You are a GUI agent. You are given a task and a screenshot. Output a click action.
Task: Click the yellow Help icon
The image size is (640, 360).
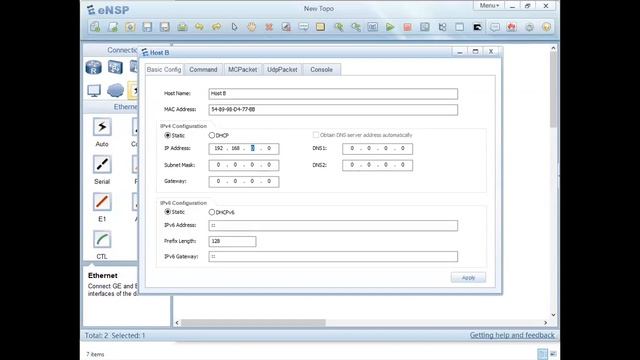547,27
